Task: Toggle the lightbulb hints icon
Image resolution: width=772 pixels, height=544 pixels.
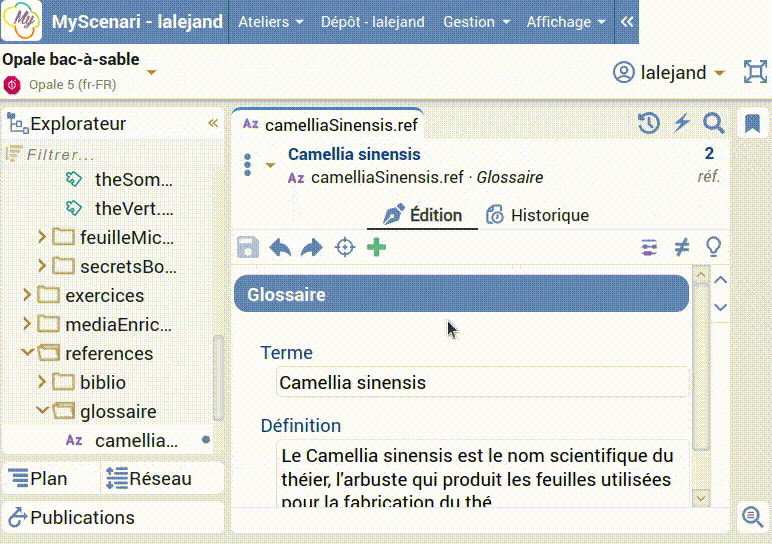Action: tap(713, 247)
